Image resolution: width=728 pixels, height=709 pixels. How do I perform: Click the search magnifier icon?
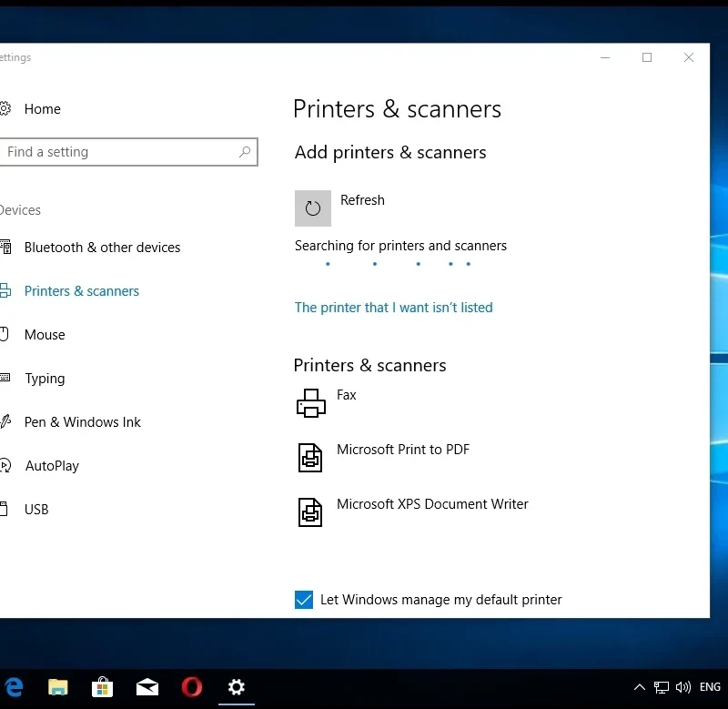point(245,152)
